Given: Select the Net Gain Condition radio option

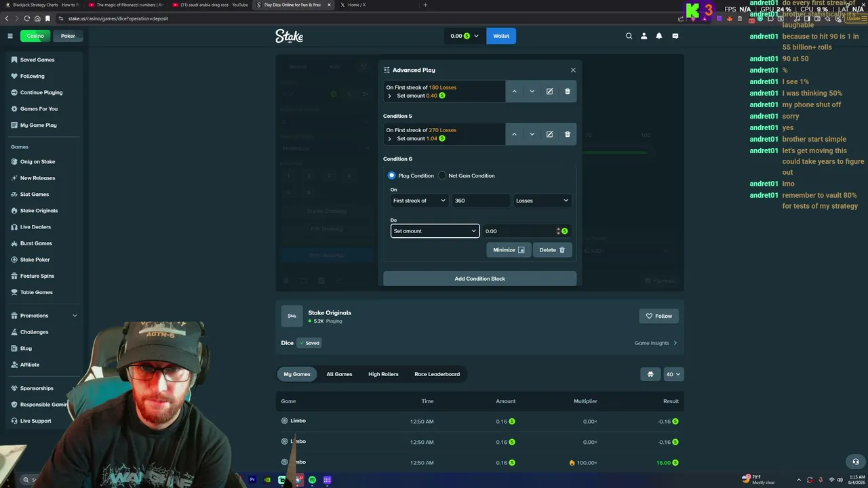Looking at the screenshot, I should [442, 176].
